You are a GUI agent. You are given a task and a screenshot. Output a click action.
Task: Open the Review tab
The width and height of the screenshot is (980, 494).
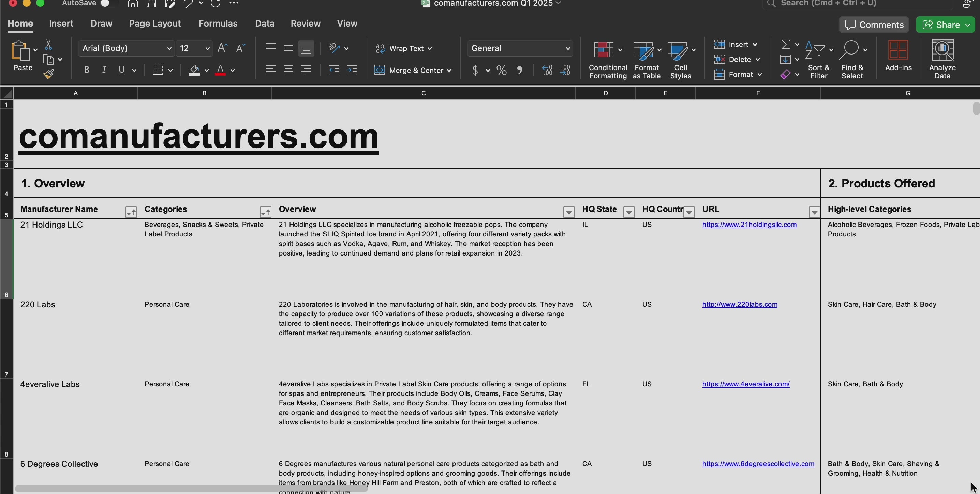pos(306,24)
